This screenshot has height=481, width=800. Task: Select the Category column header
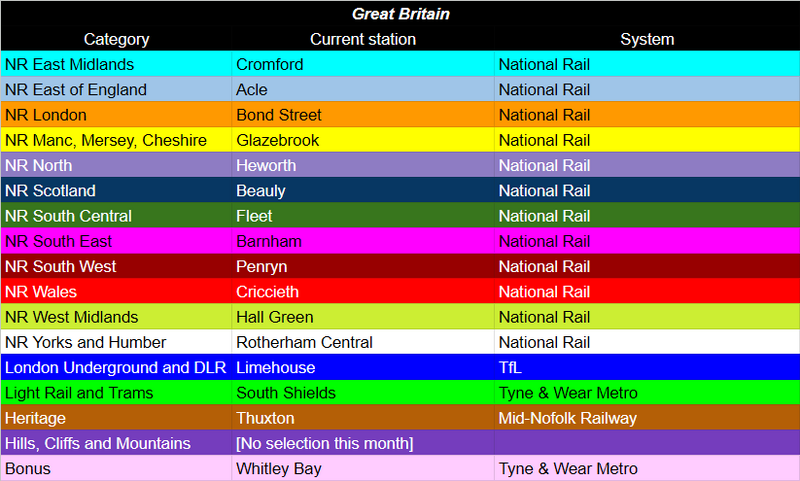coord(116,39)
